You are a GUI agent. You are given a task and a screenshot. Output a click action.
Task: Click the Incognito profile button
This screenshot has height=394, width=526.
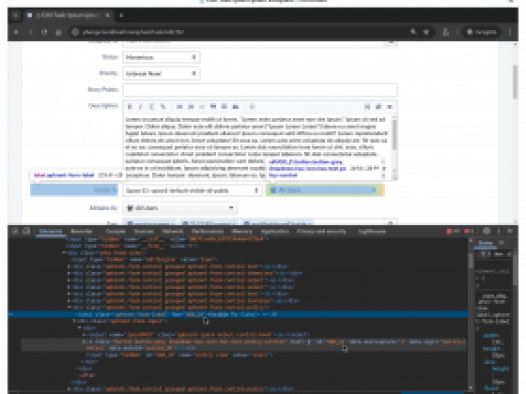point(482,32)
